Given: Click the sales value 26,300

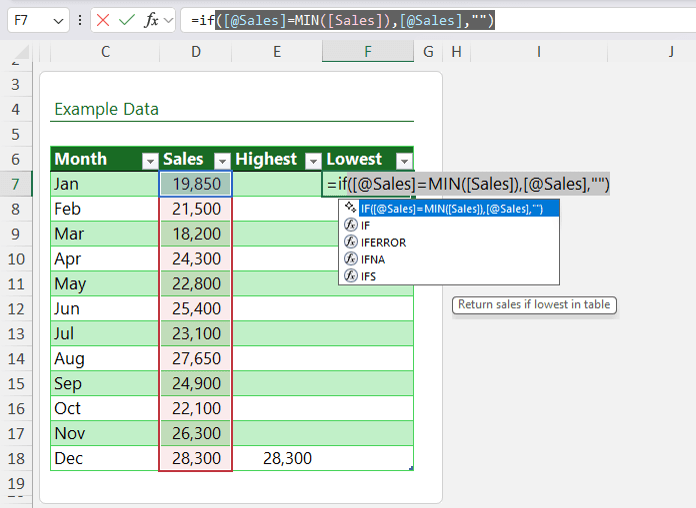Looking at the screenshot, I should coord(196,433).
